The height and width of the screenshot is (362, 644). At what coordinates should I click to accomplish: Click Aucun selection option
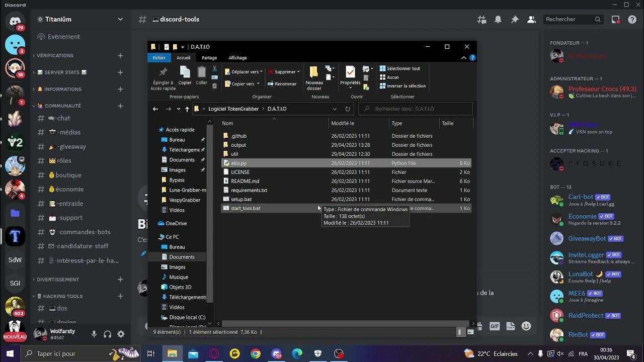tap(389, 77)
